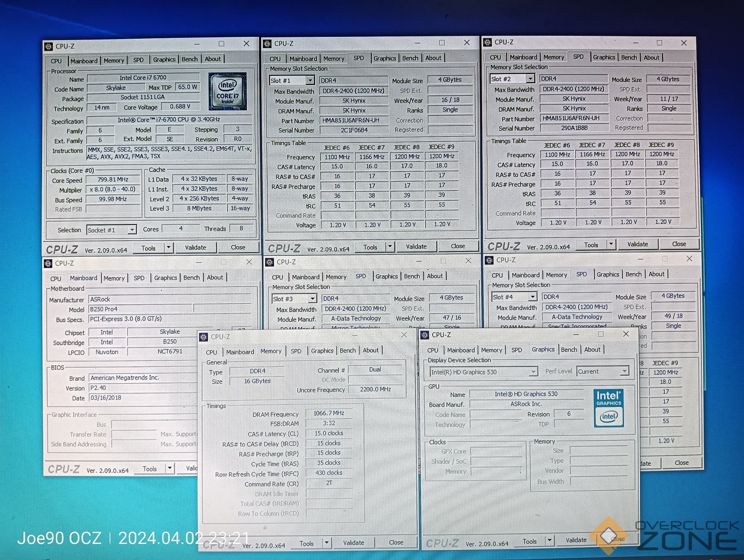
Task: Click Tools button in HD Graphics 530 window
Action: point(530,541)
